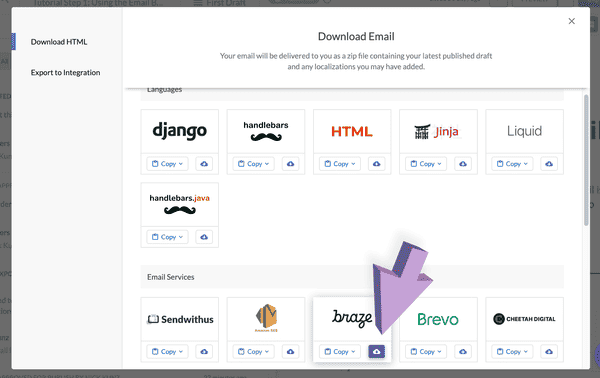Click the handlebars mustache logo card
The height and width of the screenshot is (378, 600).
(x=266, y=131)
